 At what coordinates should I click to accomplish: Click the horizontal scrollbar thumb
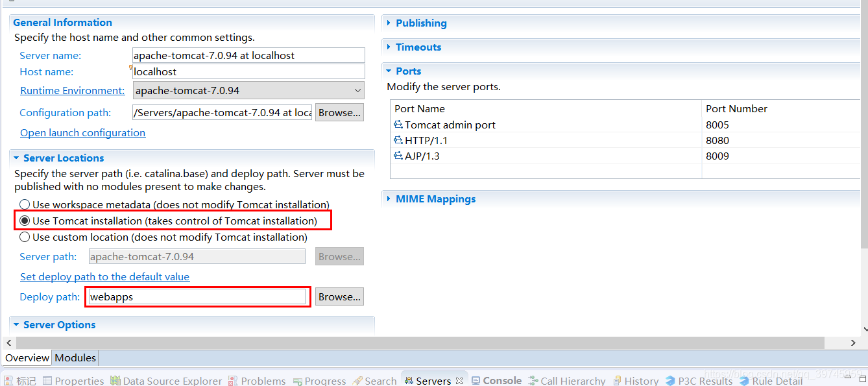419,343
